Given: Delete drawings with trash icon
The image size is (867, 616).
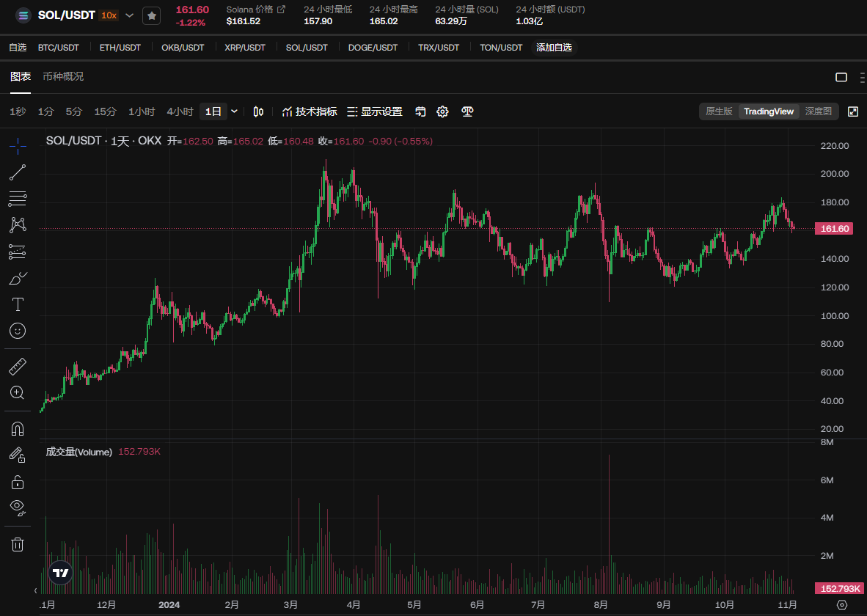Looking at the screenshot, I should 18,544.
